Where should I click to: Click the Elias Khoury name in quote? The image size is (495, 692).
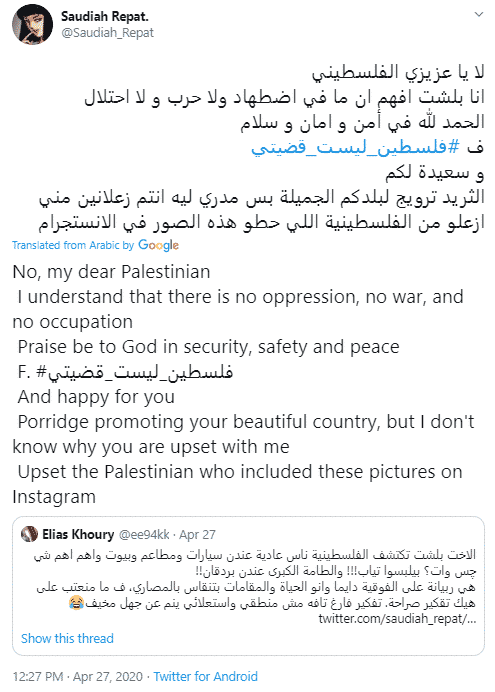pos(78,535)
